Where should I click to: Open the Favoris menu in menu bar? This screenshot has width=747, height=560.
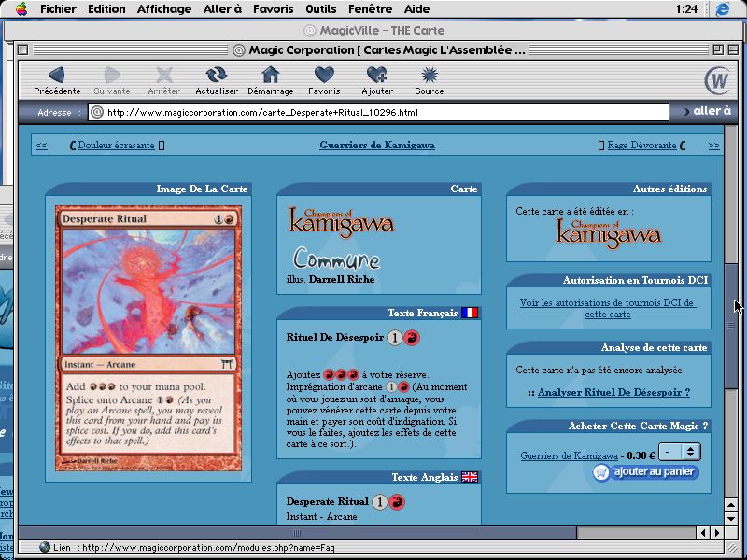tap(274, 8)
